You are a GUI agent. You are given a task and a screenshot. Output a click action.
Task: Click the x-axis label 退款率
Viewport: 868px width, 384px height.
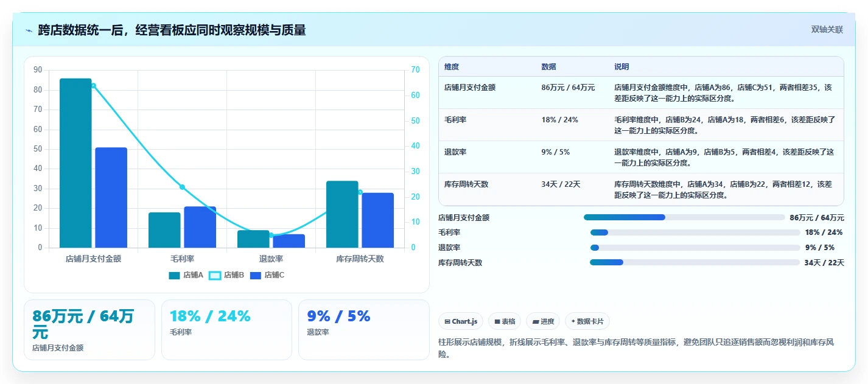(x=271, y=259)
